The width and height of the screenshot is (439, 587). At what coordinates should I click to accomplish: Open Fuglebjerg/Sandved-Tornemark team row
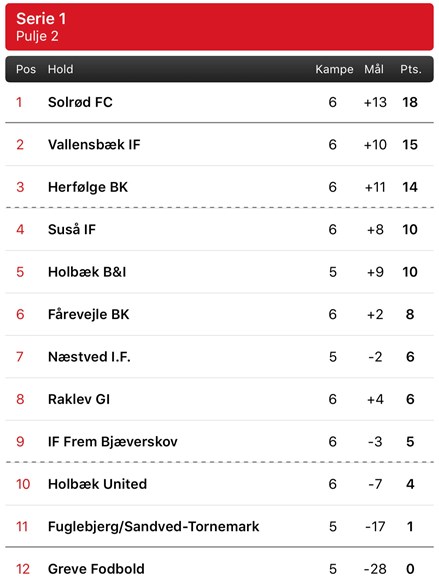[x=219, y=526]
